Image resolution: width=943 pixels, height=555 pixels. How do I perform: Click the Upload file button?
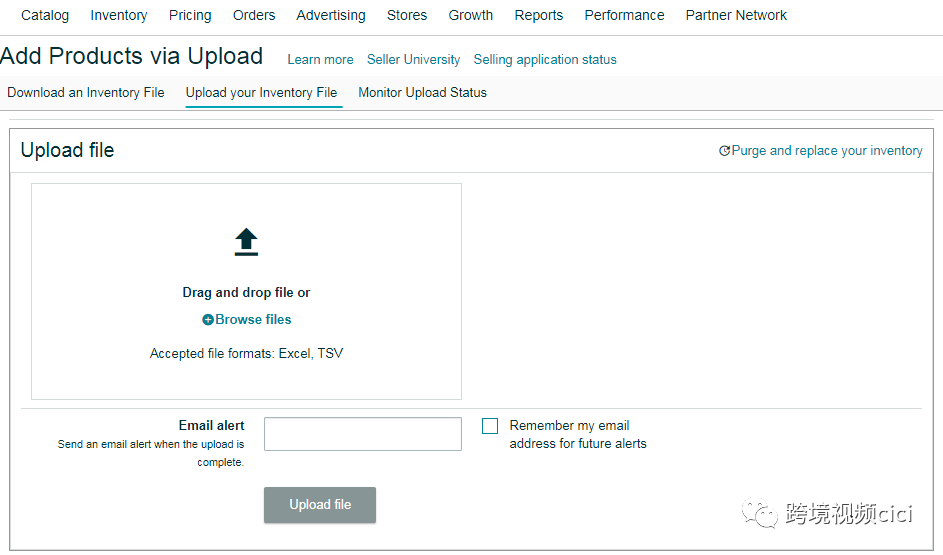[x=320, y=504]
